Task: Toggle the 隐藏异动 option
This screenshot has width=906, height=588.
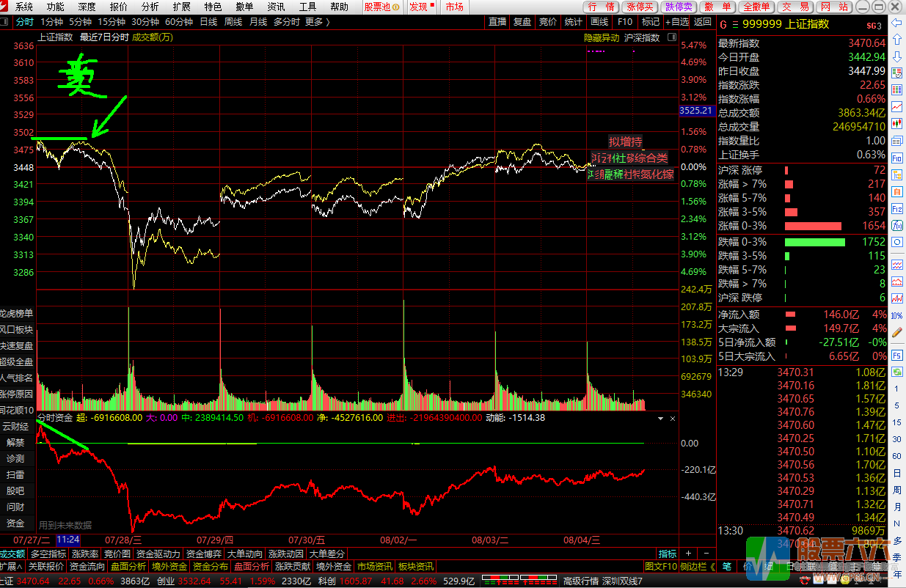Action: pyautogui.click(x=601, y=37)
